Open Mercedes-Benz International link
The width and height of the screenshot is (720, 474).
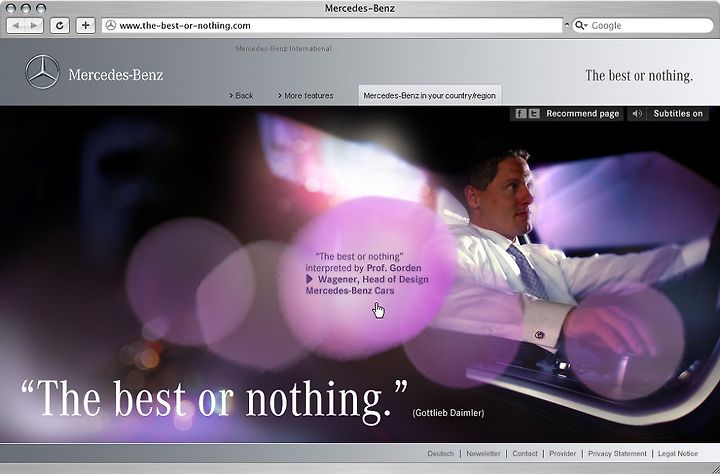tap(283, 49)
